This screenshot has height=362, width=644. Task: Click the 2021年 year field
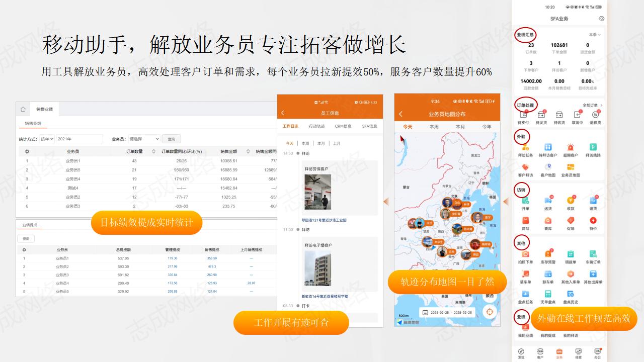click(79, 139)
